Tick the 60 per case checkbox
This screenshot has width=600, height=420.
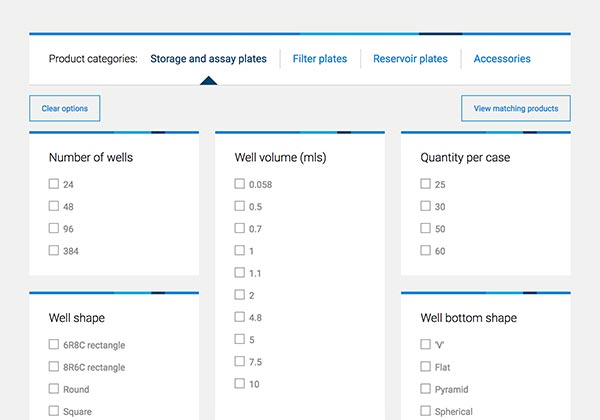(x=426, y=250)
